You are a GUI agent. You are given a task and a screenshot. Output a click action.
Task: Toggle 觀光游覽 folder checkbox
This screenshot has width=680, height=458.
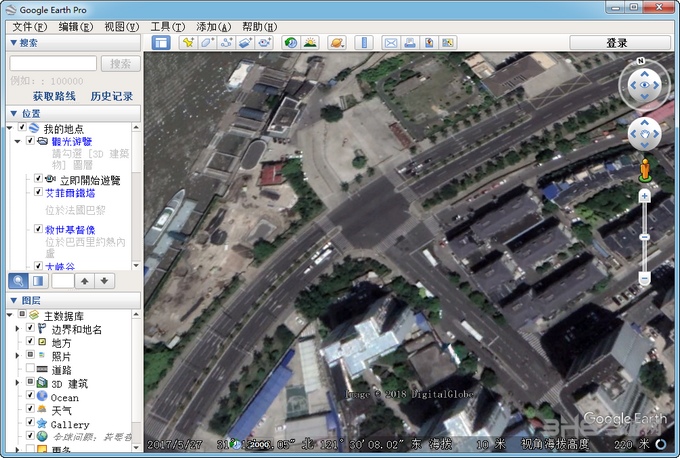30,141
